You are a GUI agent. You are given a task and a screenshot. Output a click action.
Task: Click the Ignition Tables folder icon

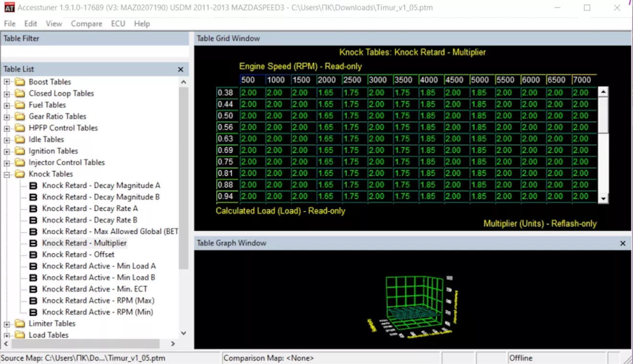tap(20, 151)
